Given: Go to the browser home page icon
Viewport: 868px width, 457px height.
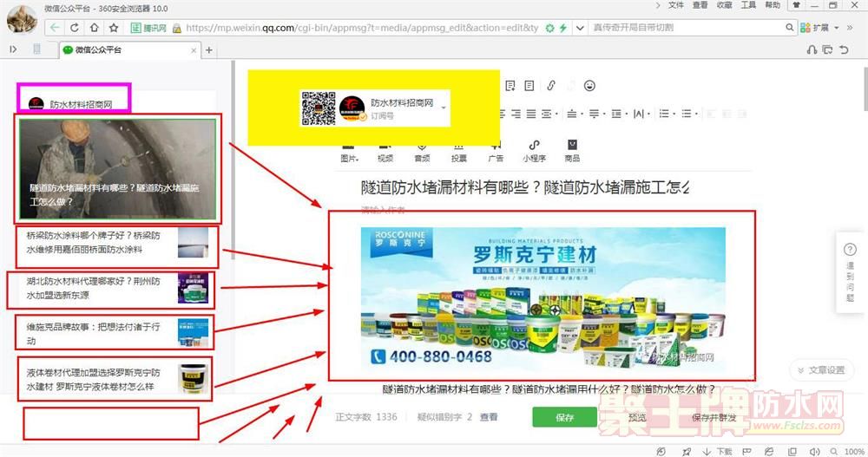Looking at the screenshot, I should (x=94, y=28).
